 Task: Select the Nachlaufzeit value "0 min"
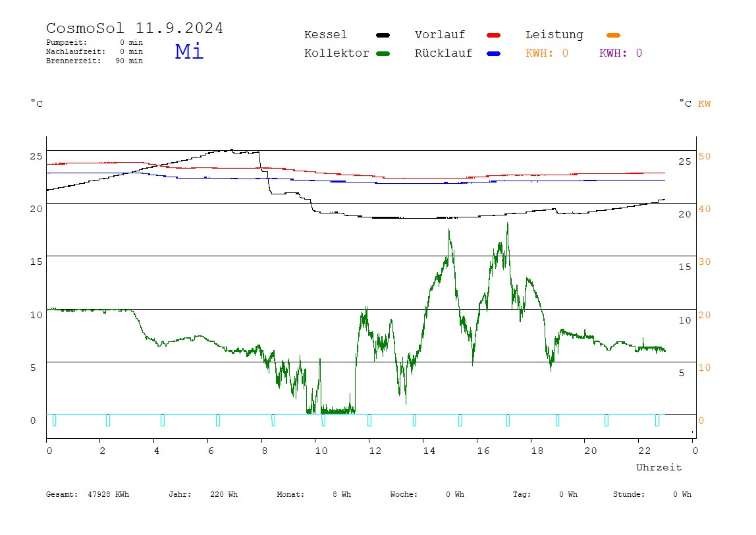pyautogui.click(x=132, y=51)
